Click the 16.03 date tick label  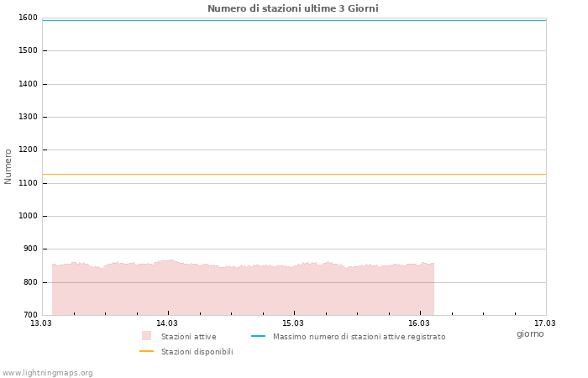[419, 323]
